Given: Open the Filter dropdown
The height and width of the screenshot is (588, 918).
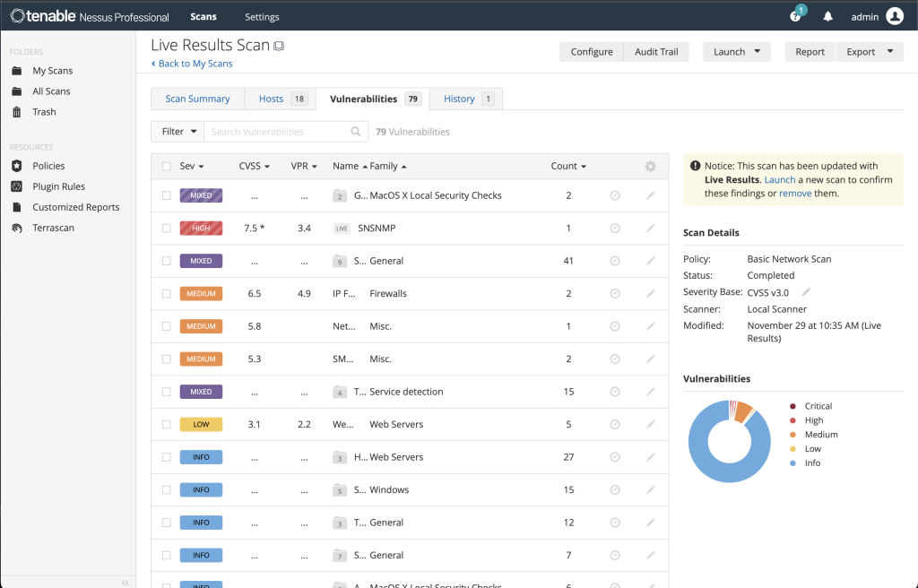Looking at the screenshot, I should pos(177,132).
